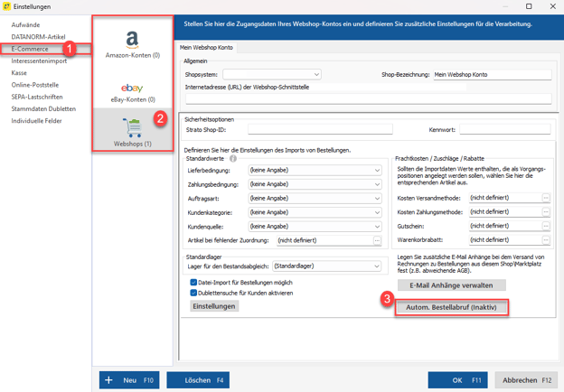Click the E-Mail Anhänge verwalten button
The image size is (564, 392).
(451, 285)
